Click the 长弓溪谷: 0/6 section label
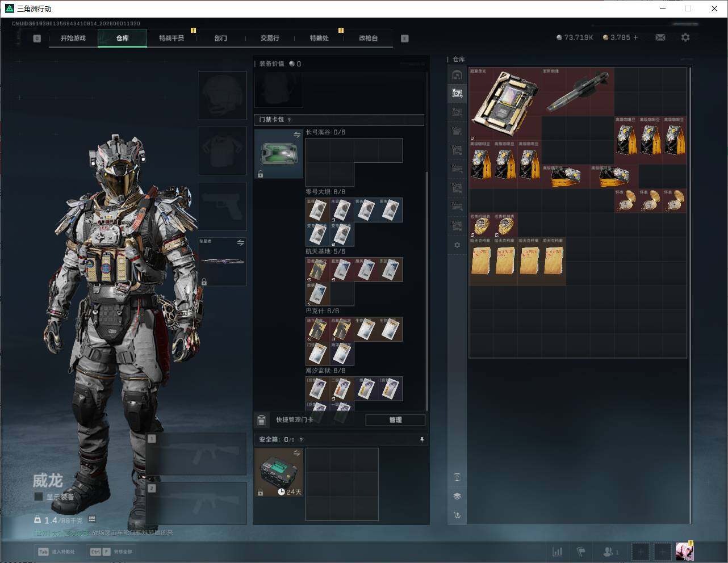The image size is (728, 563). [x=325, y=132]
